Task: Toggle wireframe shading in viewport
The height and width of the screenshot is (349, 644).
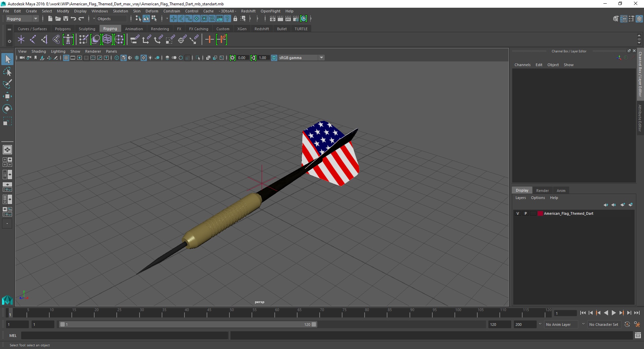Action: tap(117, 58)
